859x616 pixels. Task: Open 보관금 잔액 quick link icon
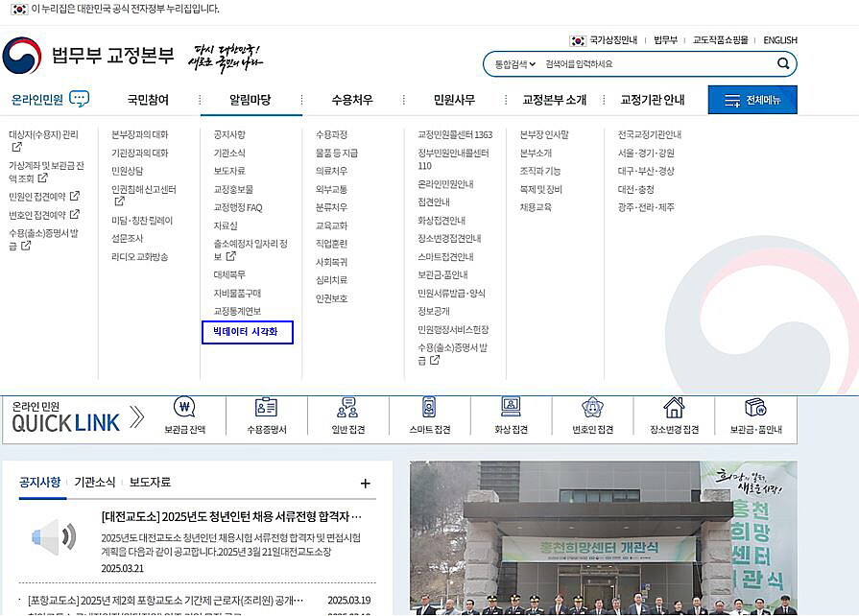pos(184,409)
